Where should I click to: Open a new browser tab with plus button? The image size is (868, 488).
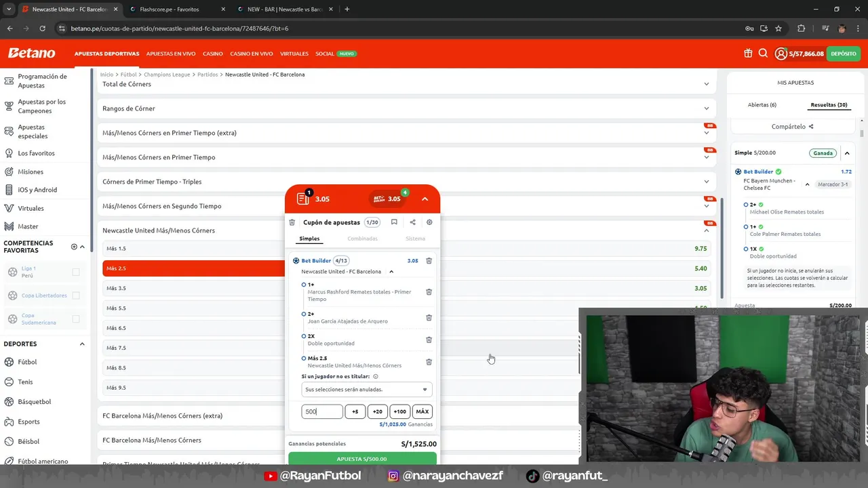(x=347, y=9)
